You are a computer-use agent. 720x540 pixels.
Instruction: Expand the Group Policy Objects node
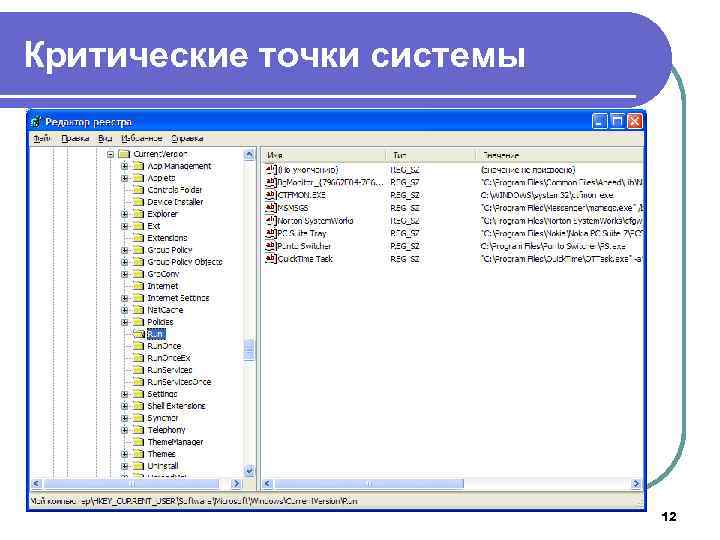click(124, 262)
